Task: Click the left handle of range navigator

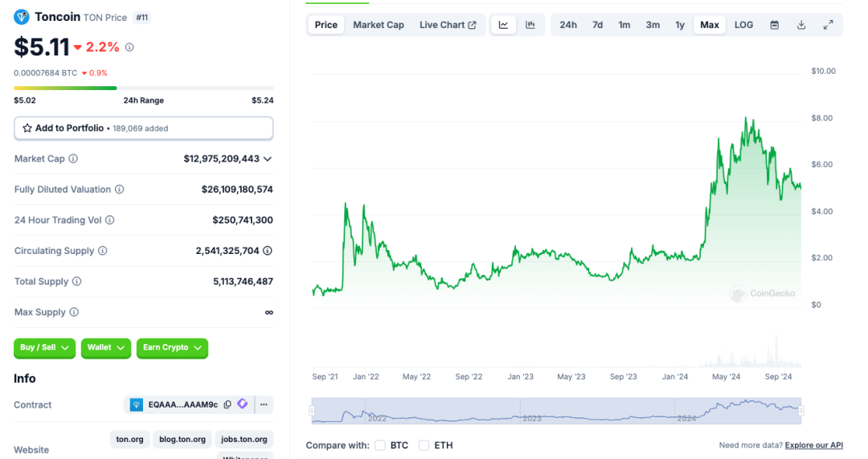Action: (x=312, y=411)
